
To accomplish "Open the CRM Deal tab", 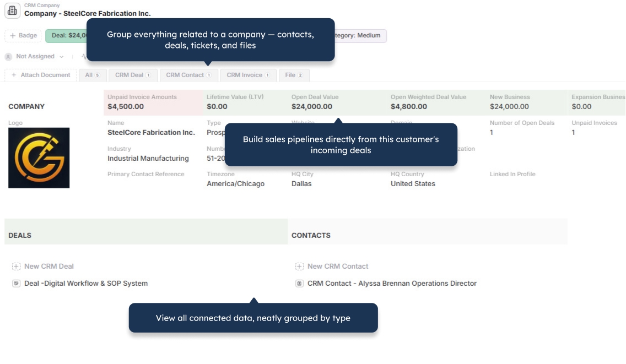I will (133, 75).
